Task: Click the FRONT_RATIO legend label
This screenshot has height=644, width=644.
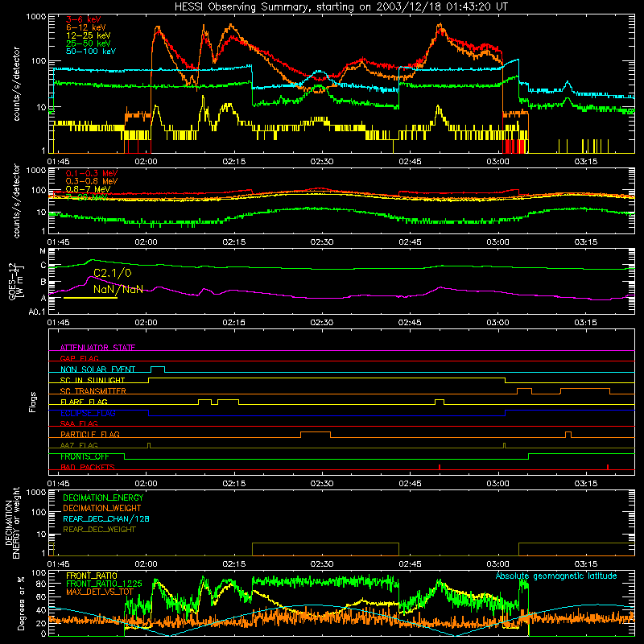Action: [x=92, y=576]
